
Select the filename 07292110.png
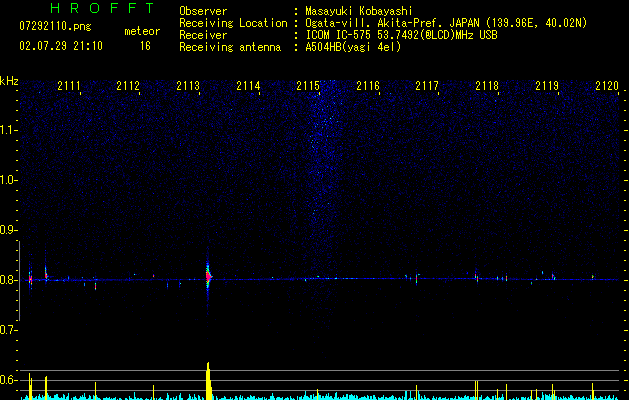55,26
